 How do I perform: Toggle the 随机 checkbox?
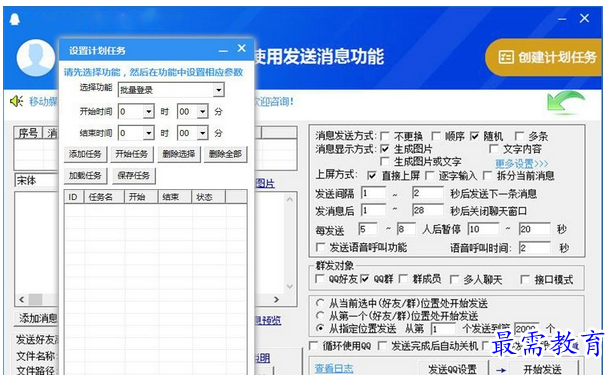tap(474, 136)
